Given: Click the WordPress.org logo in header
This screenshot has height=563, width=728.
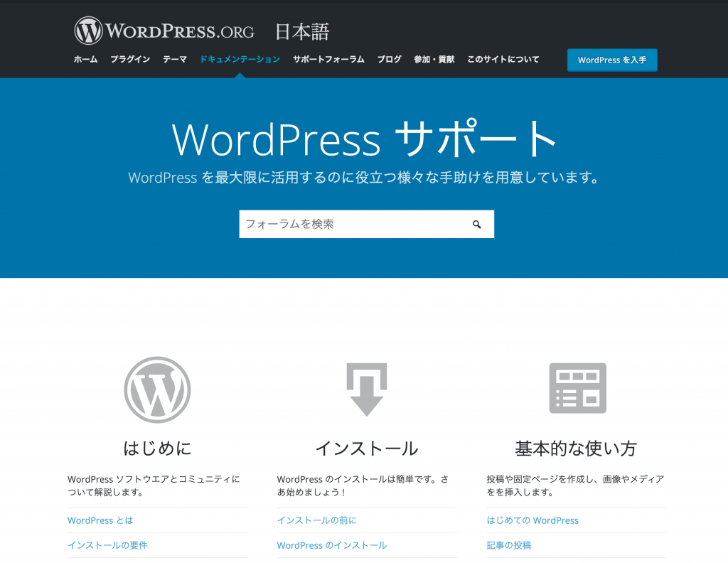Looking at the screenshot, I should pos(164,31).
